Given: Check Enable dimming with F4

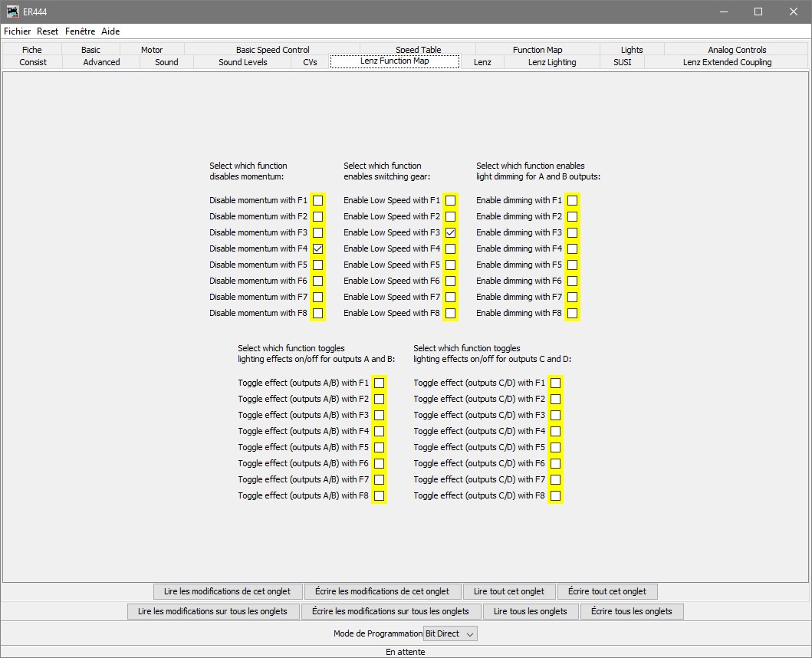Looking at the screenshot, I should [572, 248].
